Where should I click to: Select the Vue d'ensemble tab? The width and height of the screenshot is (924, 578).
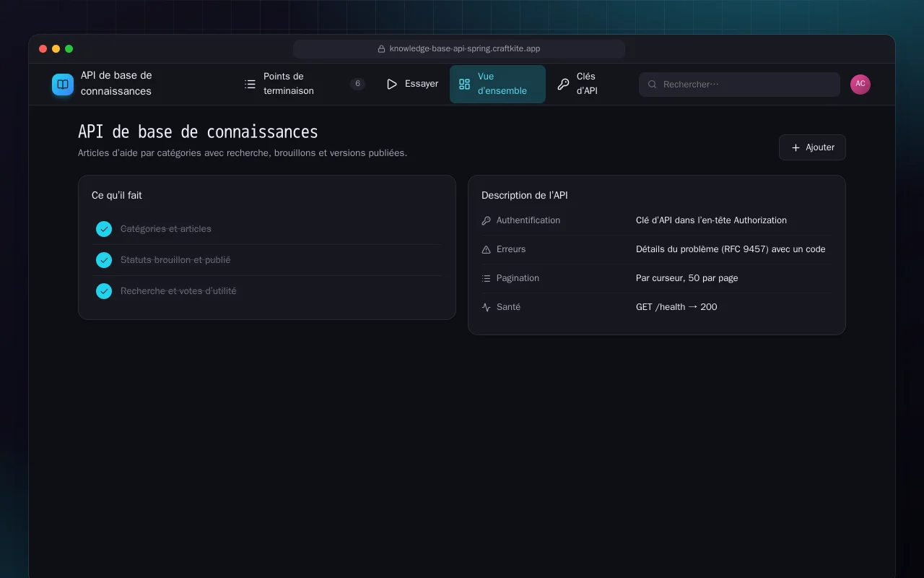pos(497,85)
